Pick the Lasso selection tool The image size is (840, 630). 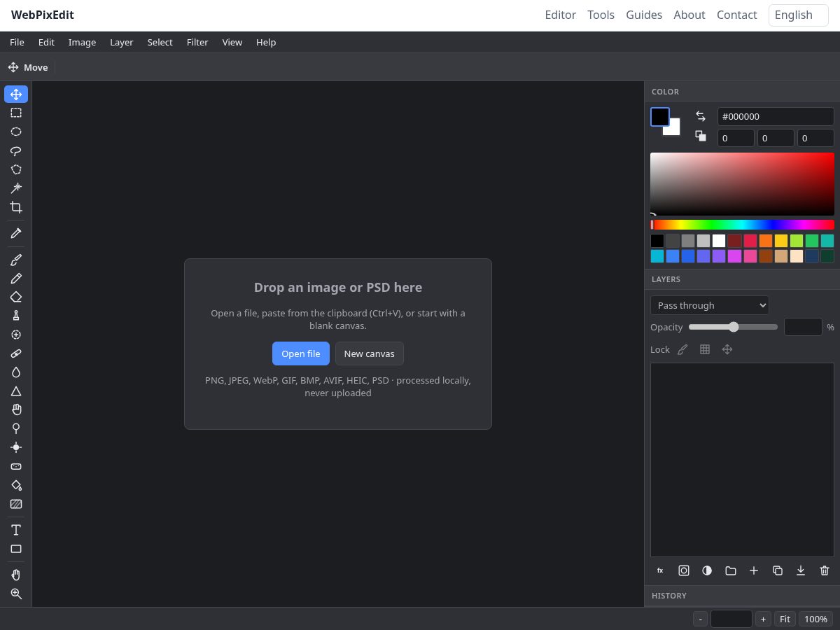point(16,150)
